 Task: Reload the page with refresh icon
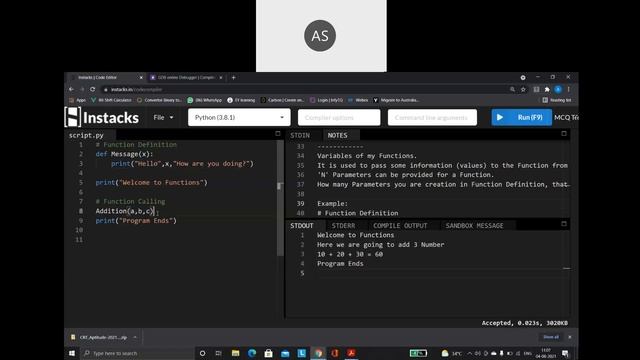93,89
